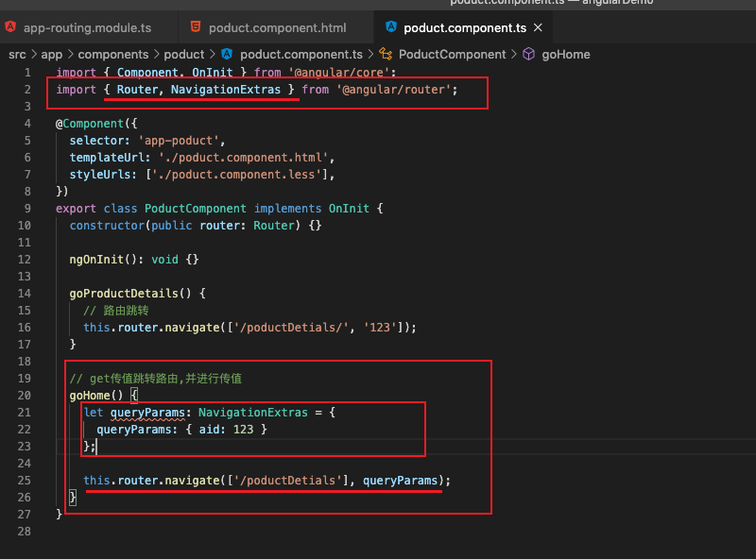This screenshot has width=756, height=559.
Task: Open the poduct.component.html tab
Action: tap(277, 28)
